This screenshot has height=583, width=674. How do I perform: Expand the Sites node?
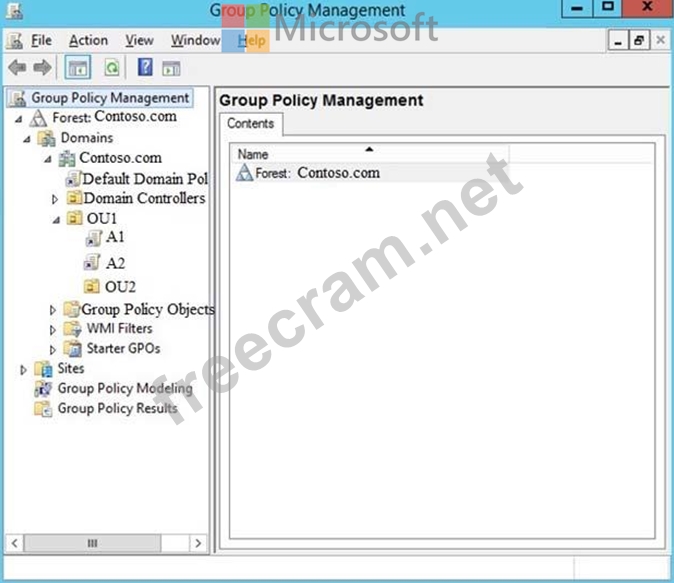click(23, 370)
